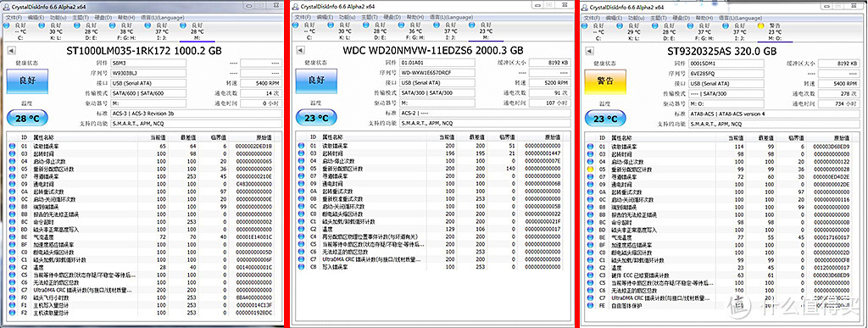Click the SATA/600 | SATA/600 transfer mode field
Image resolution: width=868 pixels, height=328 pixels.
[x=147, y=94]
